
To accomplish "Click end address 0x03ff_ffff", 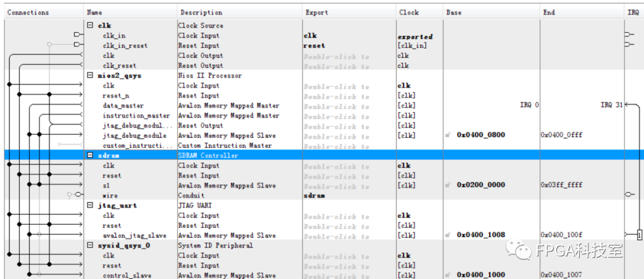I will click(562, 185).
